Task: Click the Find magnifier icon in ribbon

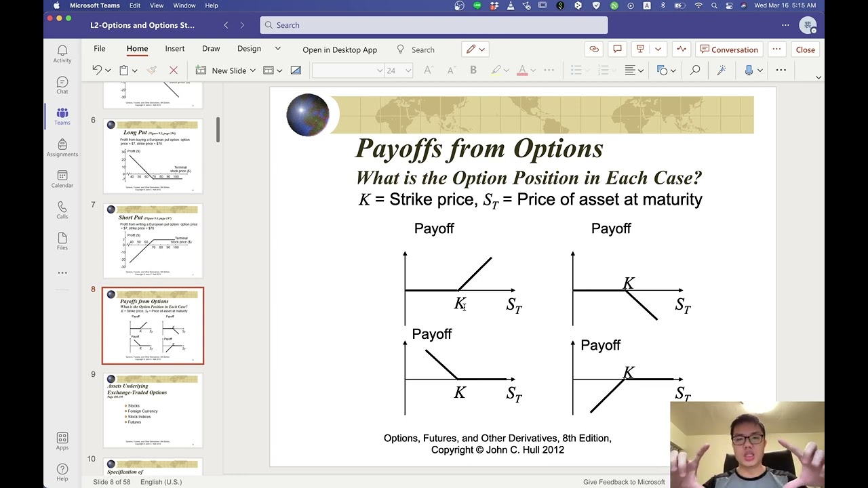Action: tap(695, 70)
